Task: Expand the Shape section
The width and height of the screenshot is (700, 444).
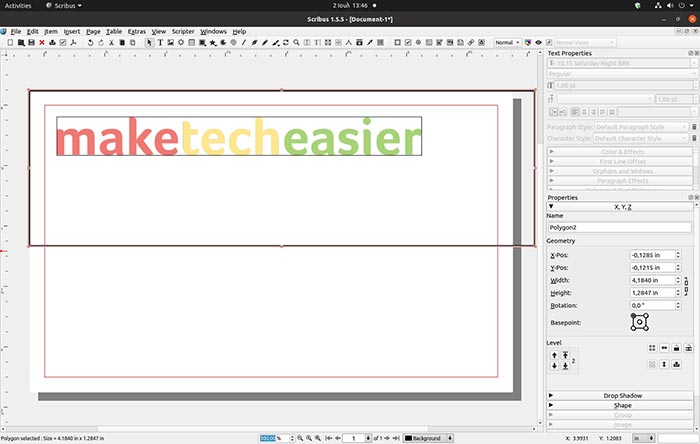Action: [620, 405]
